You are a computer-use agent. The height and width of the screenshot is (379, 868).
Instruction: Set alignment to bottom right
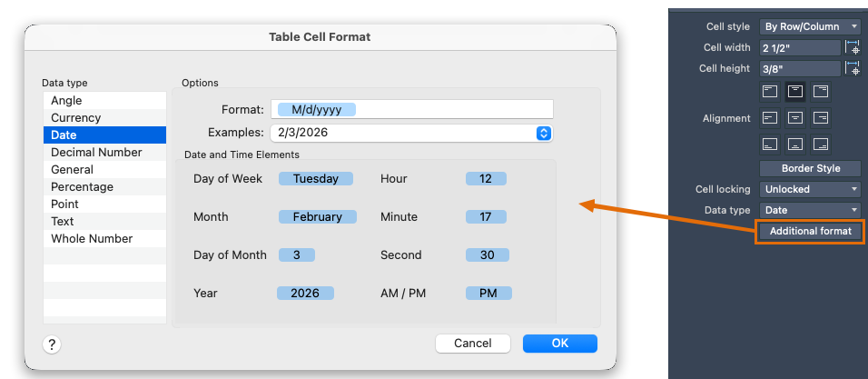tap(820, 144)
